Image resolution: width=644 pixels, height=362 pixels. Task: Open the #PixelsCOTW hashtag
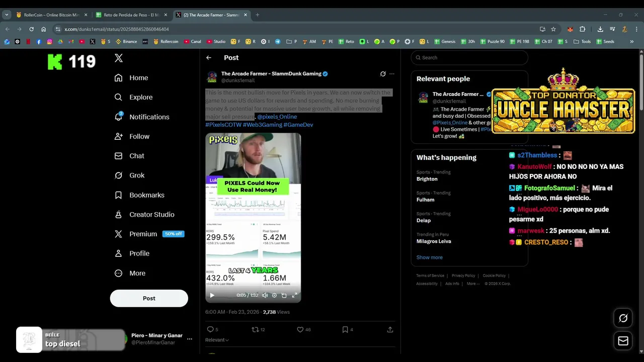point(223,125)
